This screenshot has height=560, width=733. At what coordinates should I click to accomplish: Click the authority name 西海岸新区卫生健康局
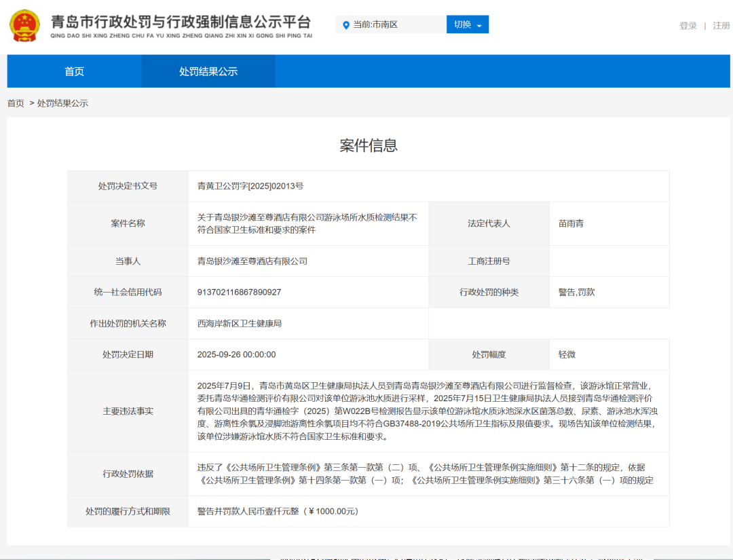pyautogui.click(x=239, y=323)
